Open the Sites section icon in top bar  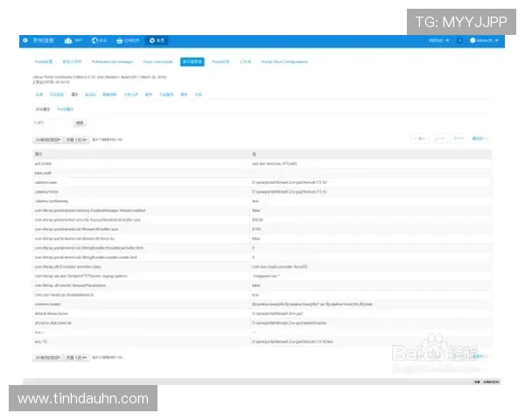[x=101, y=40]
